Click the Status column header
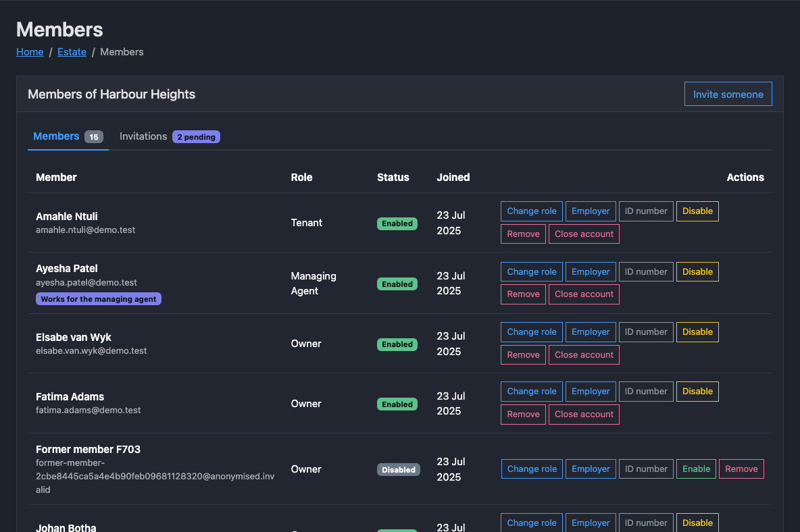The width and height of the screenshot is (800, 532). 393,178
